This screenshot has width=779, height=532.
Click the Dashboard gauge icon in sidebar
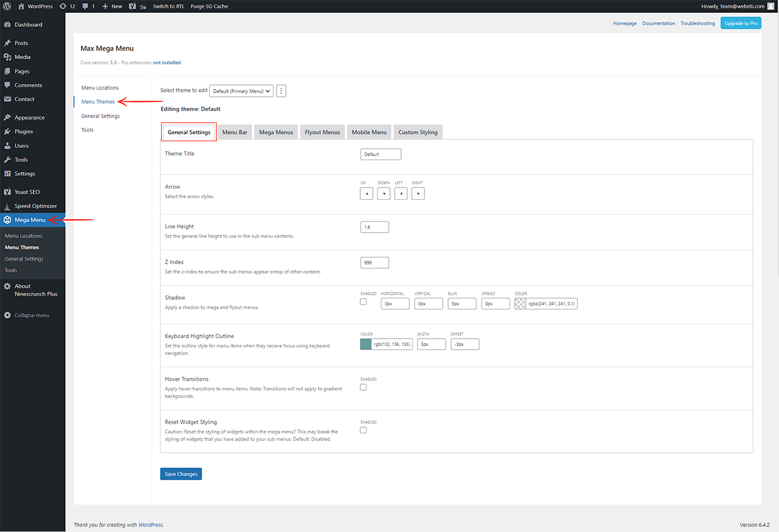click(8, 25)
